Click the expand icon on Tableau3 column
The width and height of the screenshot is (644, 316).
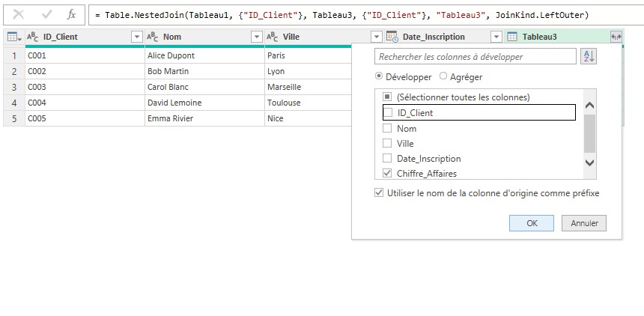click(x=616, y=37)
